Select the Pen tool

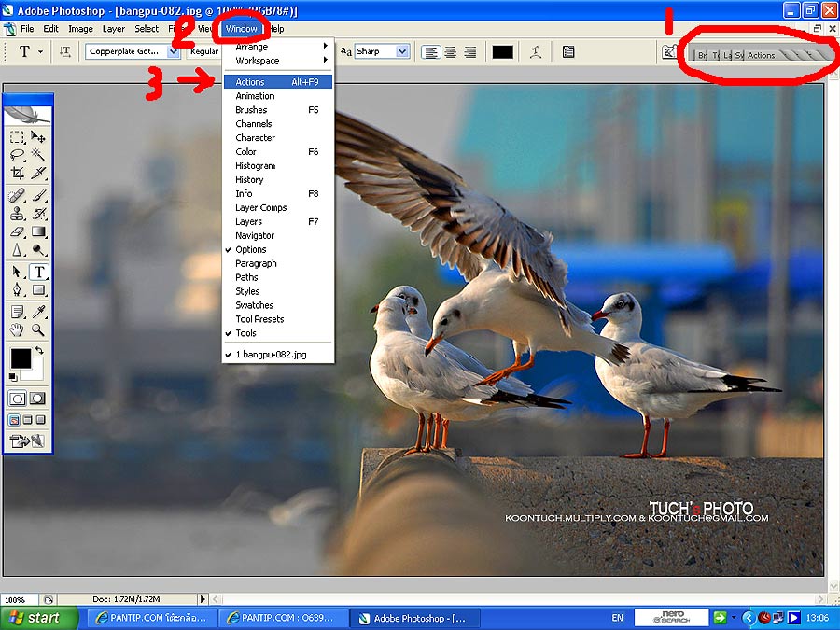click(17, 290)
